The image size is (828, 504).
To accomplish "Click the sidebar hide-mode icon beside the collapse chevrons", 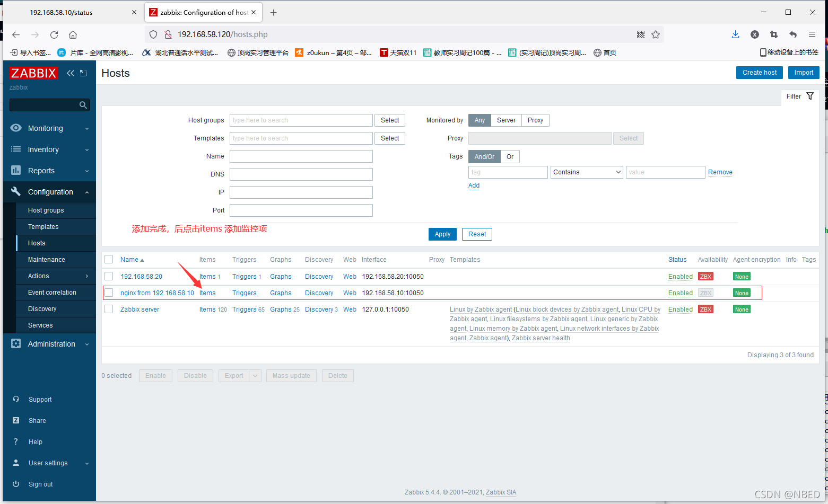I will click(x=83, y=73).
